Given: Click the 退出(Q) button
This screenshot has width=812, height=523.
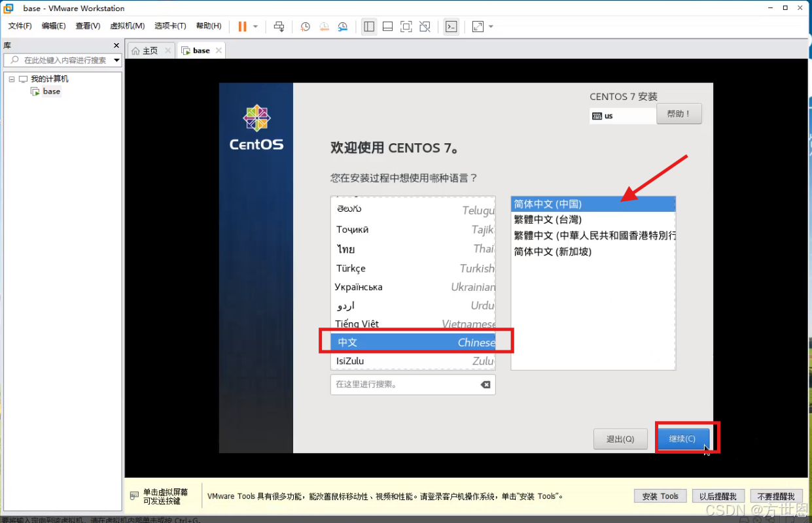Looking at the screenshot, I should pos(620,439).
